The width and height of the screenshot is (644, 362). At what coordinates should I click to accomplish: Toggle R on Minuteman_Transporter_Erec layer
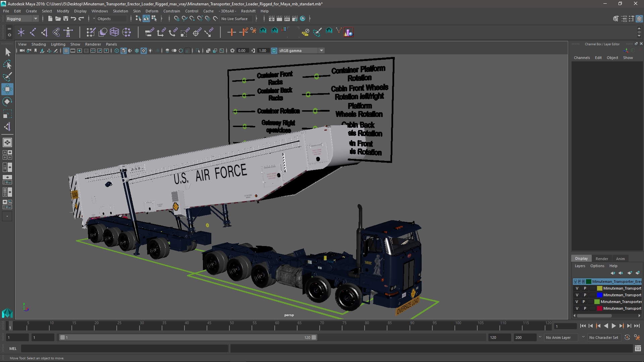point(583,282)
